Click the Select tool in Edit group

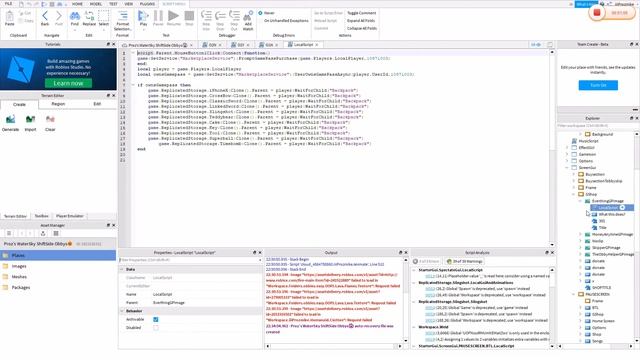point(104,17)
